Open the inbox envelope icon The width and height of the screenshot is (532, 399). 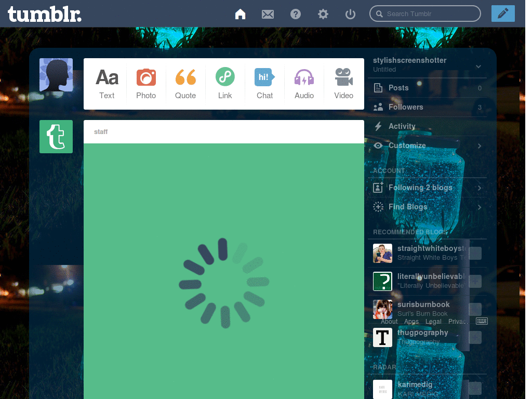(268, 14)
